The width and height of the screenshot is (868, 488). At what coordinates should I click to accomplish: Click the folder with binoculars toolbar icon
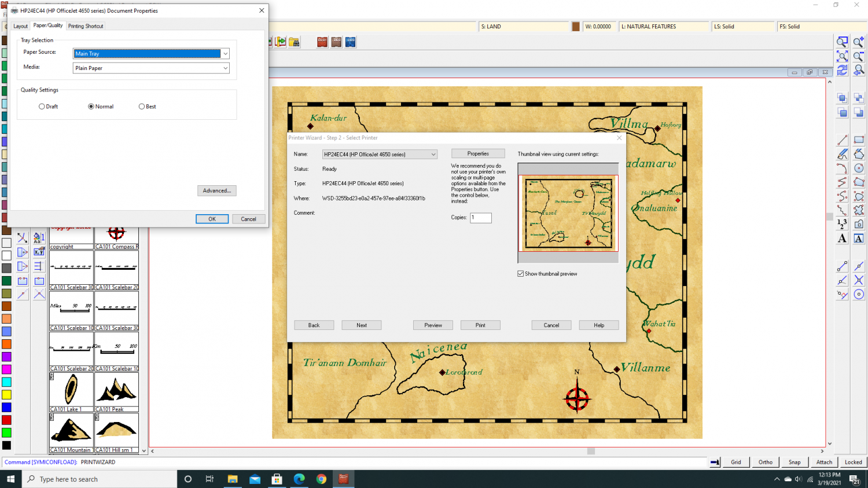pyautogui.click(x=295, y=42)
